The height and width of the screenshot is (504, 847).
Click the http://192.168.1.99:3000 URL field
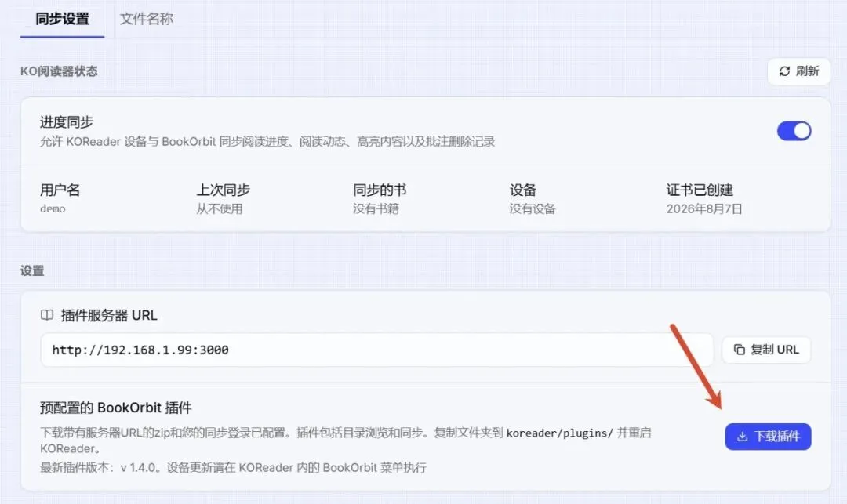coord(377,350)
